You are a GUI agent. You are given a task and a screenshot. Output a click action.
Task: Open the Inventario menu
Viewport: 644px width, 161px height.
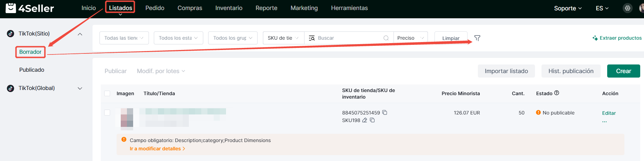[229, 8]
